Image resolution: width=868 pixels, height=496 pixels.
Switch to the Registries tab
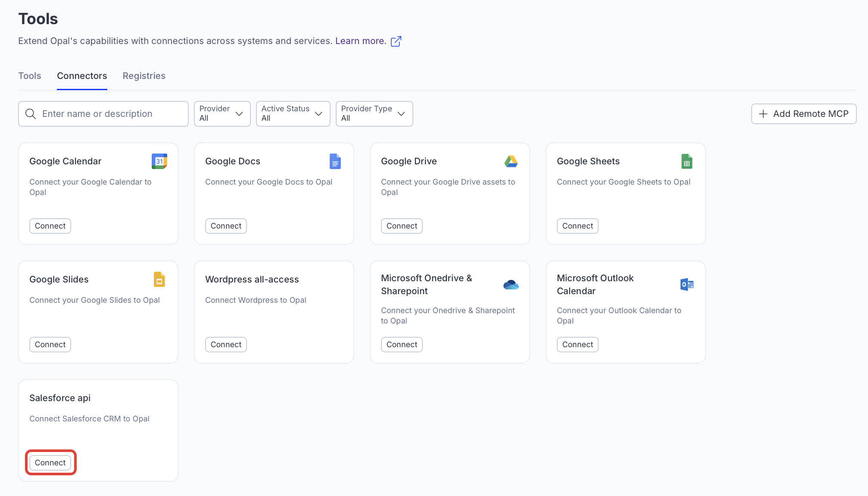144,76
